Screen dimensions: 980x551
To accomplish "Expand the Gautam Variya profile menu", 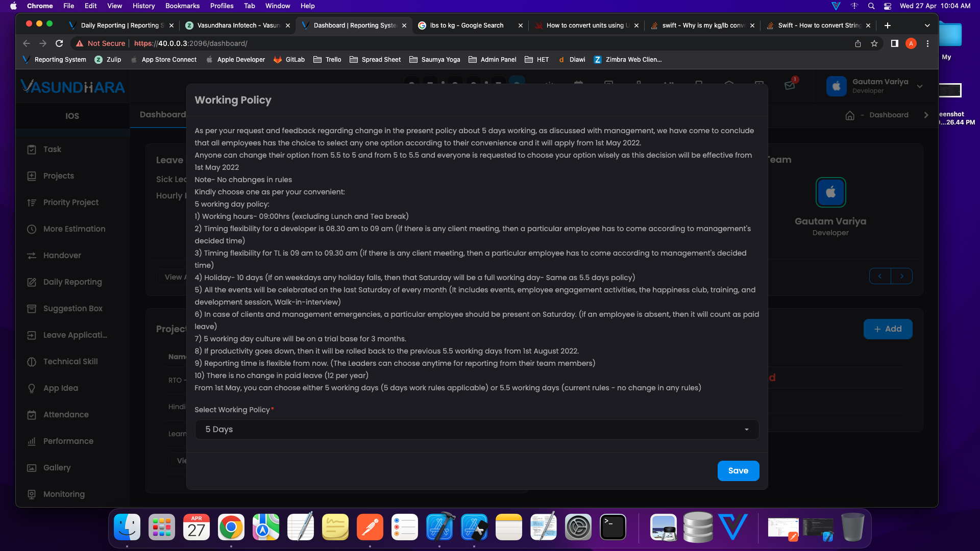I will pos(920,86).
